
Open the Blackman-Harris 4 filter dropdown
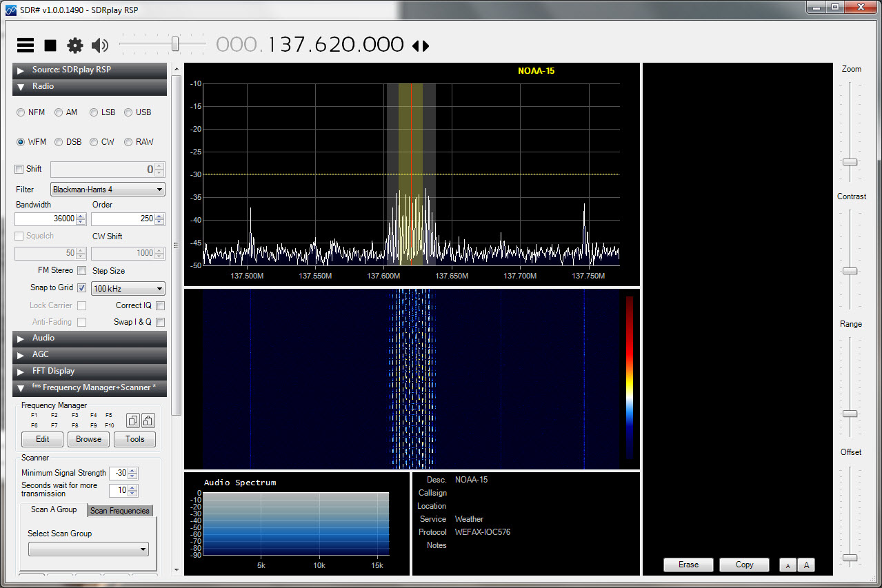pyautogui.click(x=160, y=189)
